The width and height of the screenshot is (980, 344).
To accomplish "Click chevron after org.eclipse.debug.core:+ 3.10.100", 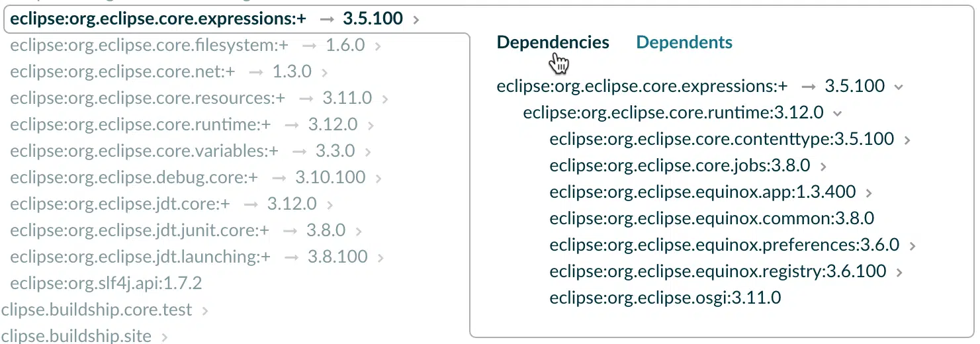I will tap(379, 179).
